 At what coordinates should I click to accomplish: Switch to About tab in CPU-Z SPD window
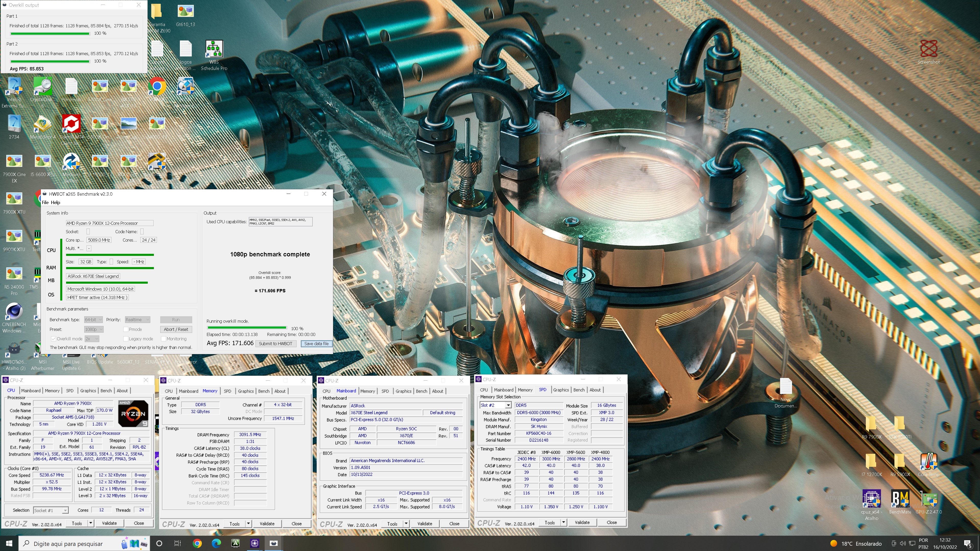[595, 390]
